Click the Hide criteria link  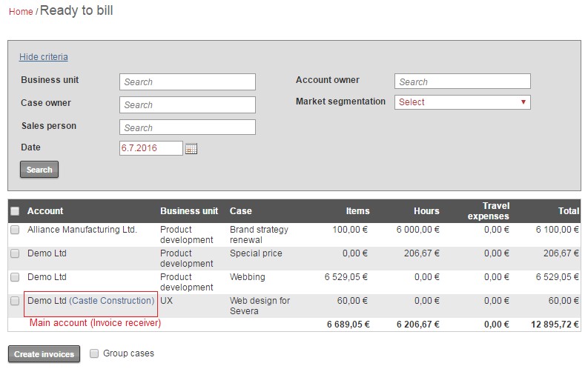(43, 57)
